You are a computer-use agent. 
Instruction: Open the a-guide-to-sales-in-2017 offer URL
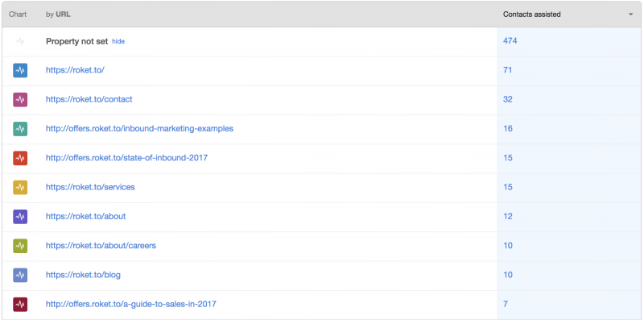tap(131, 304)
